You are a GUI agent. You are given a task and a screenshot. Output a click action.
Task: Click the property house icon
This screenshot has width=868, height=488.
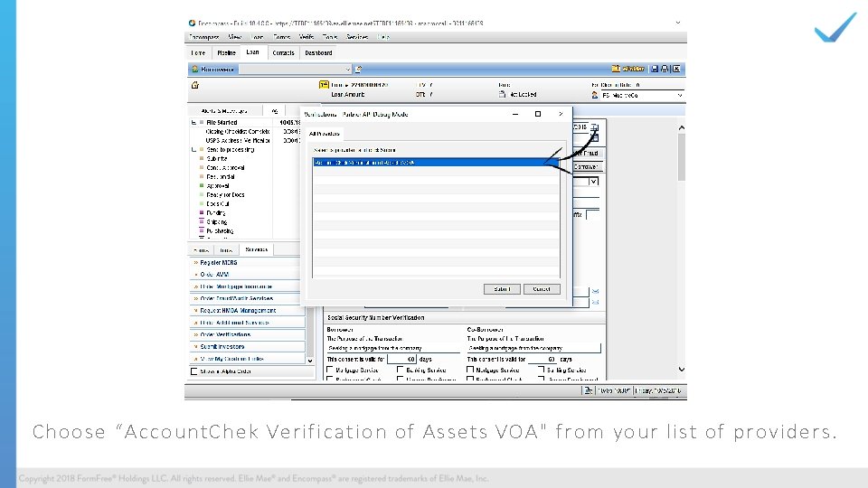point(195,85)
